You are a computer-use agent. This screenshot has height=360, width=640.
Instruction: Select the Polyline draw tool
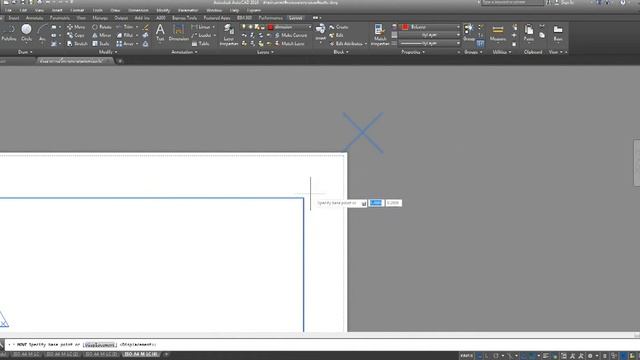(9, 33)
